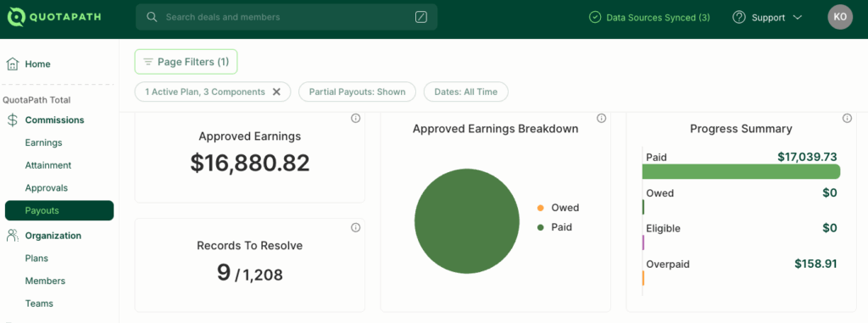Click the Approved Earnings Breakdown title
The image size is (868, 323).
point(495,129)
